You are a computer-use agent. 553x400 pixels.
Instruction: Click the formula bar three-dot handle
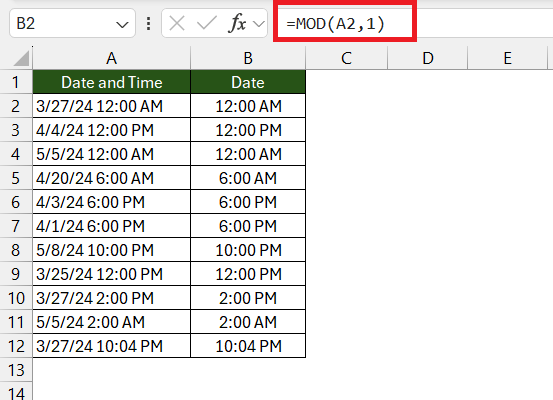pyautogui.click(x=148, y=24)
